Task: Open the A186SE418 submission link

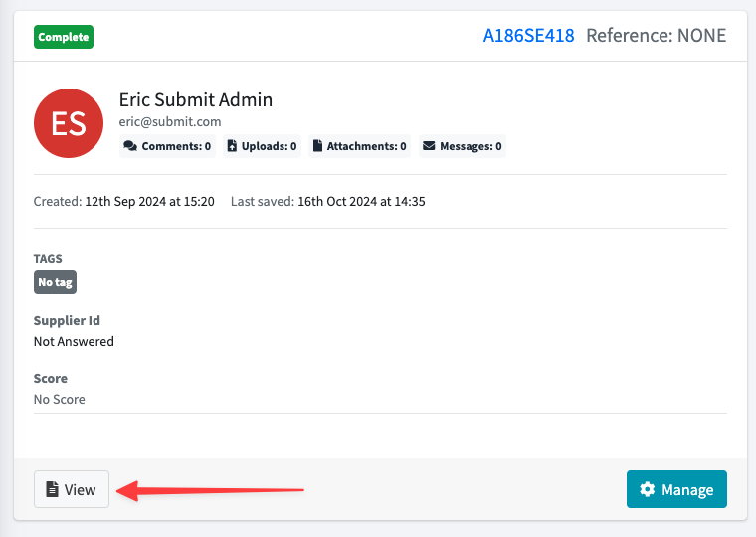Action: [528, 36]
